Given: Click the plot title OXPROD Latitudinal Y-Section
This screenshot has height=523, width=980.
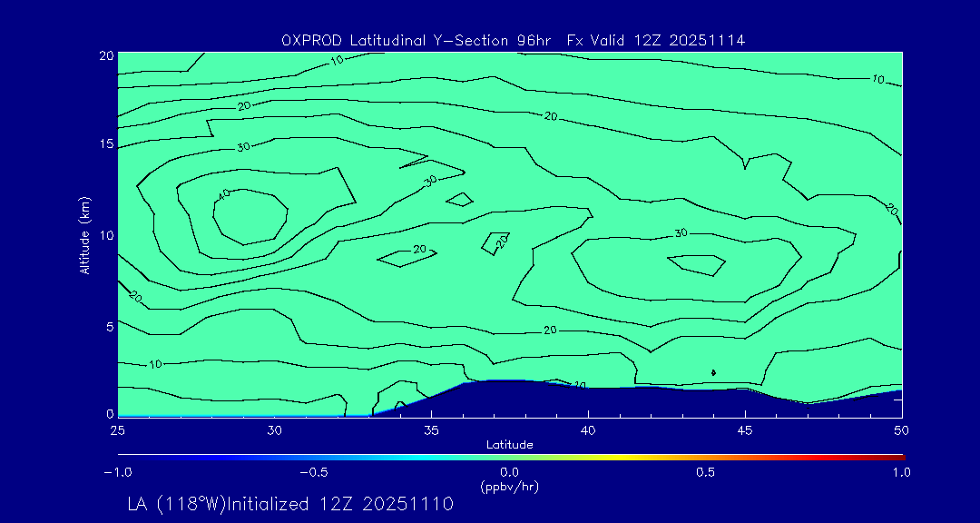Looking at the screenshot, I should tap(513, 41).
